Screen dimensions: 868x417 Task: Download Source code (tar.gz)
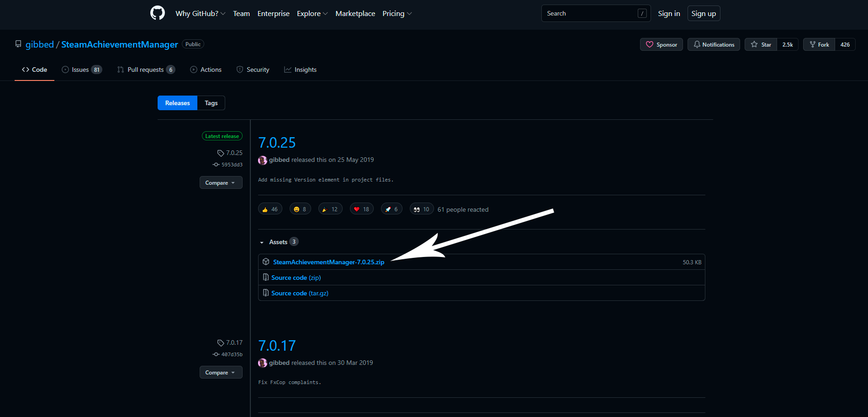coord(300,293)
